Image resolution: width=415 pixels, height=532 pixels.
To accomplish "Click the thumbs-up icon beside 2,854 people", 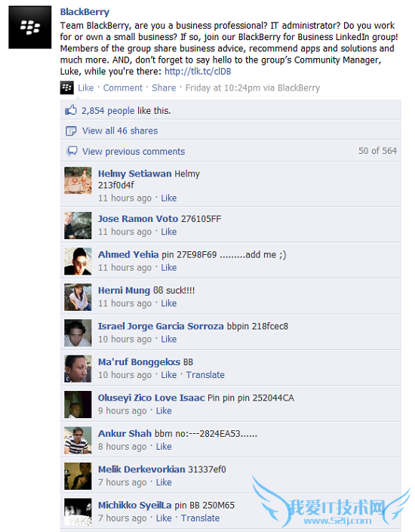I will tap(71, 110).
